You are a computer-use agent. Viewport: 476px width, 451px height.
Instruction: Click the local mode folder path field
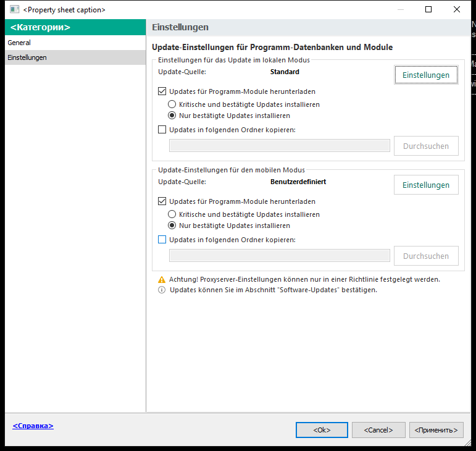280,146
